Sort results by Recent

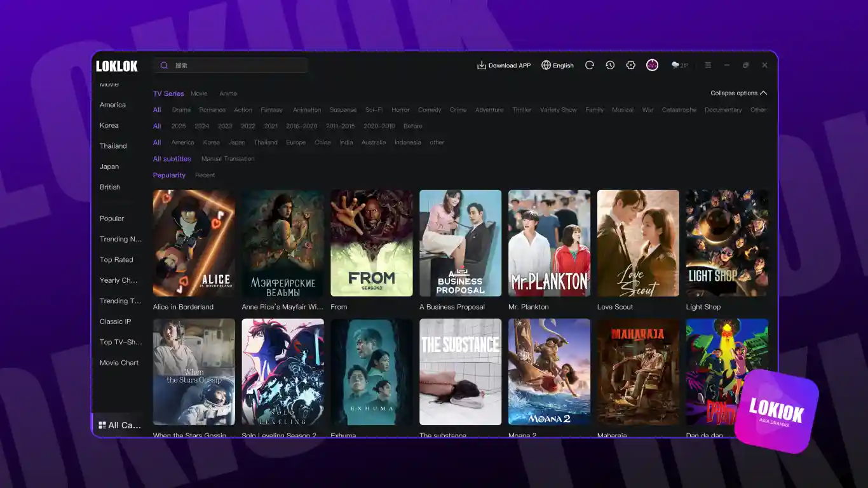pyautogui.click(x=205, y=175)
